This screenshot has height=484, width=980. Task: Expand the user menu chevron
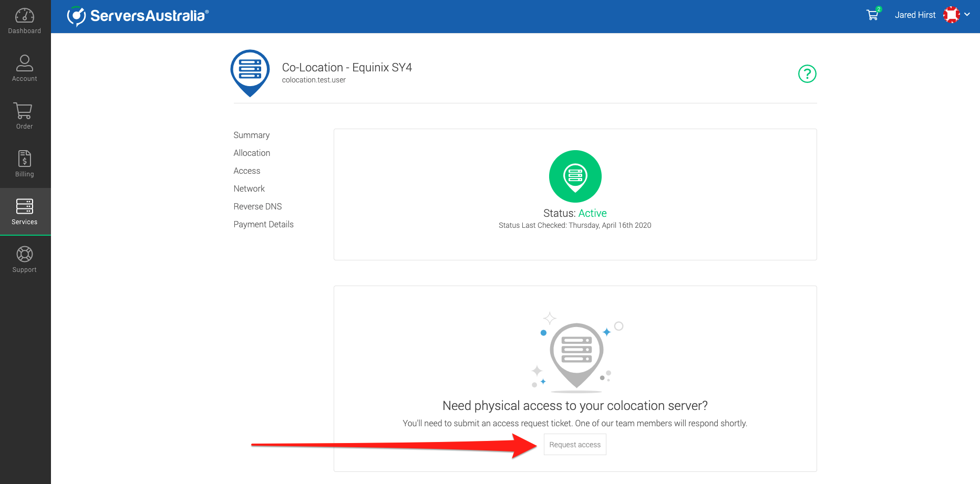(x=967, y=15)
